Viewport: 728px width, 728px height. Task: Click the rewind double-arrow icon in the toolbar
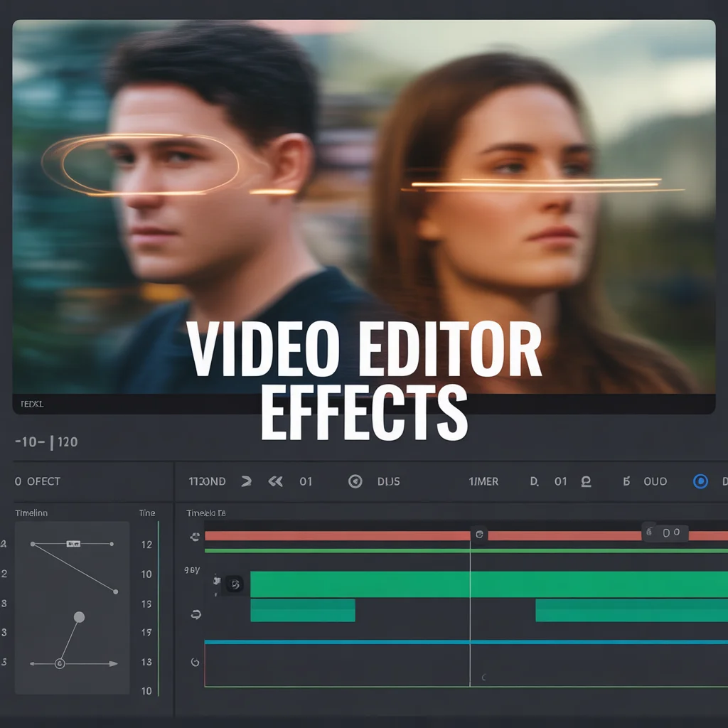[276, 481]
